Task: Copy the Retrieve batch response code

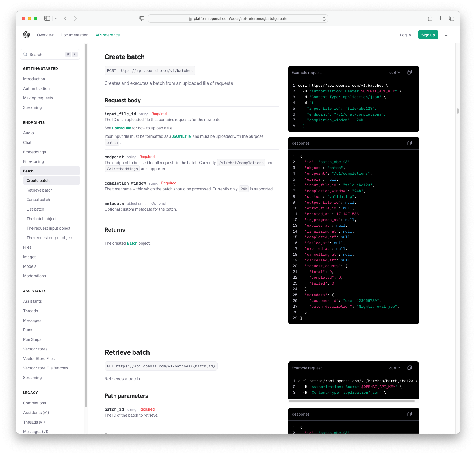Action: coord(410,414)
